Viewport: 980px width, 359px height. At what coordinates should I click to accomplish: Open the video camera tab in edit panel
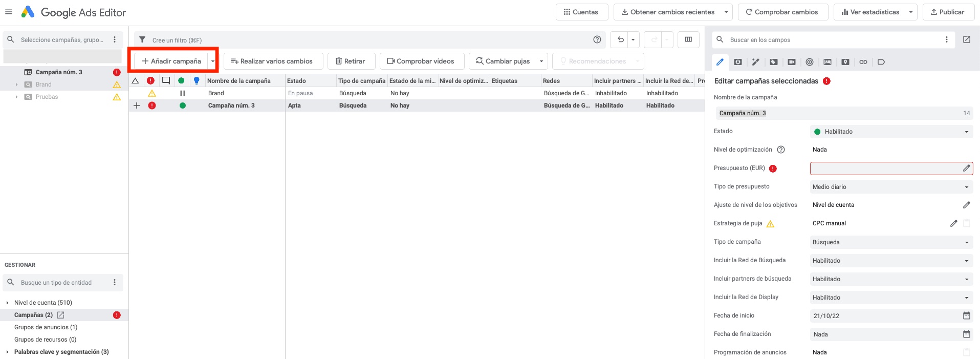tap(792, 62)
